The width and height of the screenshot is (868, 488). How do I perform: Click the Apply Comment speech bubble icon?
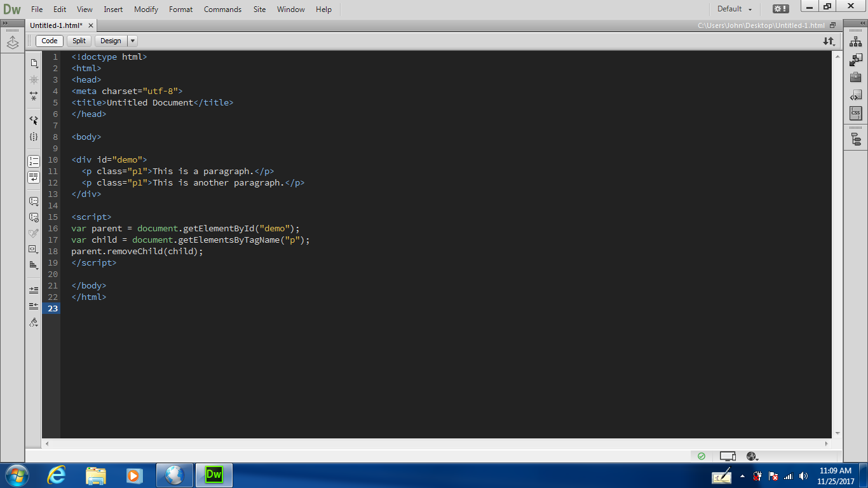[34, 201]
